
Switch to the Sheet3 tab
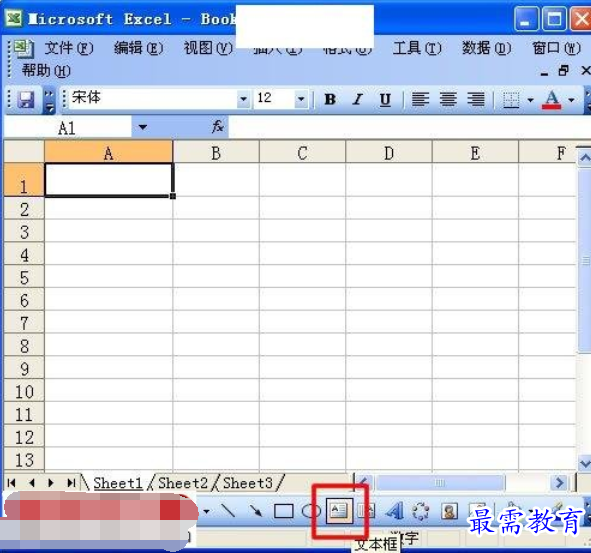click(248, 483)
